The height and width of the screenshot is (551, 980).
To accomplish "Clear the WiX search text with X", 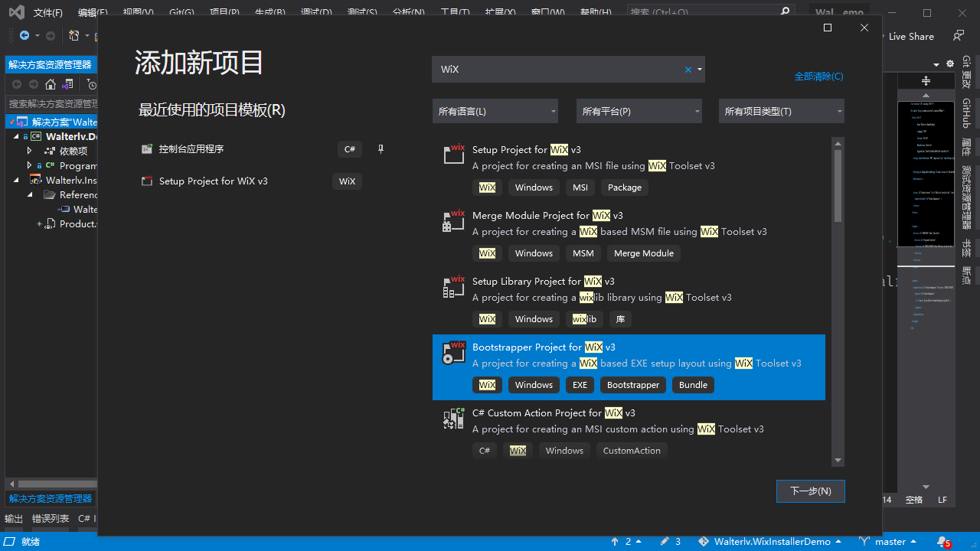I will click(x=688, y=70).
